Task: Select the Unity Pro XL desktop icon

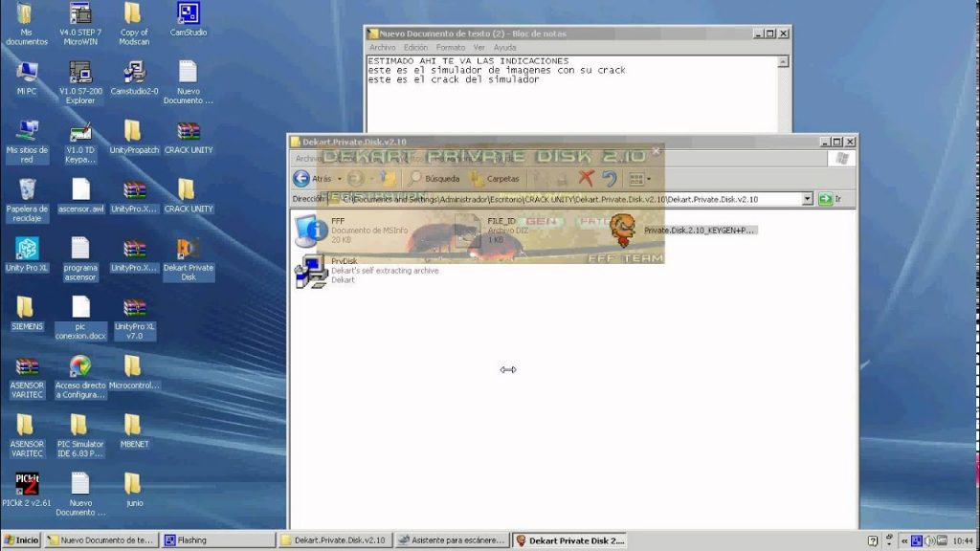Action: click(26, 254)
